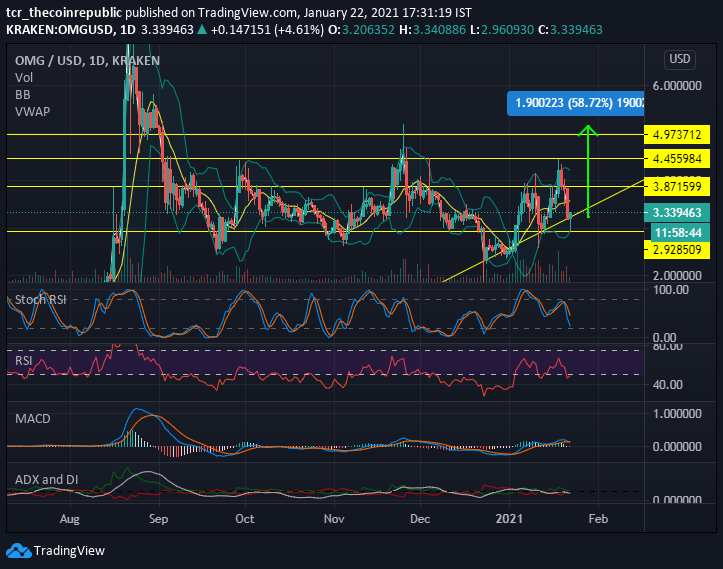
Task: Click the Sep label on the time axis
Action: pos(159,519)
